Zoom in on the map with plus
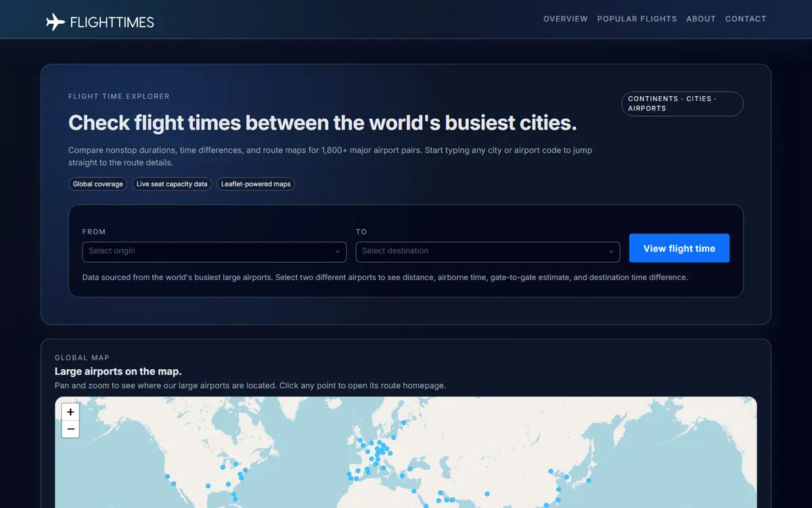The width and height of the screenshot is (812, 508). coord(70,412)
